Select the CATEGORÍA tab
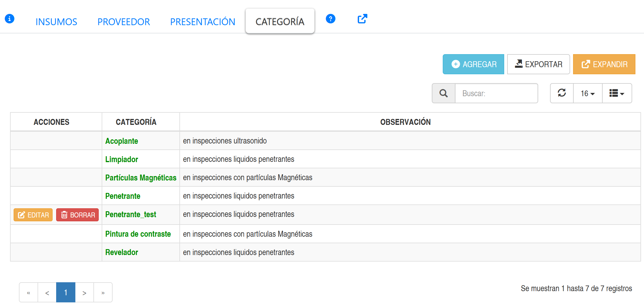Viewport: 644px width, 308px height. click(x=280, y=22)
